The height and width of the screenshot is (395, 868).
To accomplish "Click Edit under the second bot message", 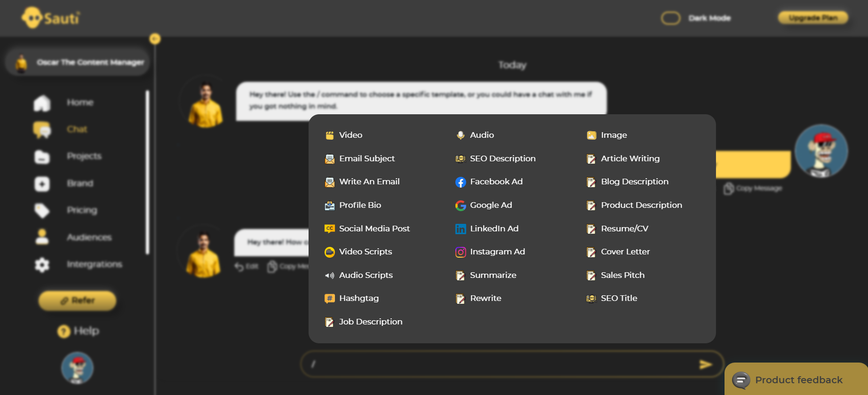I will click(x=247, y=267).
